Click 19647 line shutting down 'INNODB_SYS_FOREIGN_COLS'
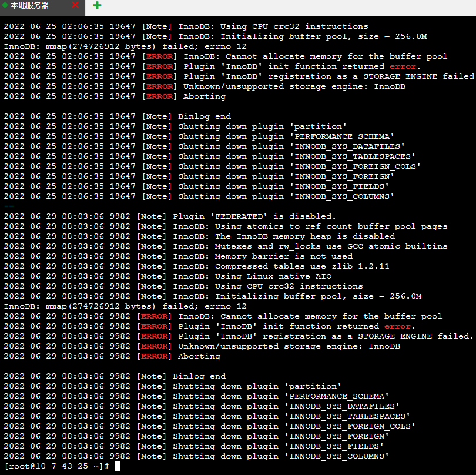The image size is (476, 475). coord(212,167)
